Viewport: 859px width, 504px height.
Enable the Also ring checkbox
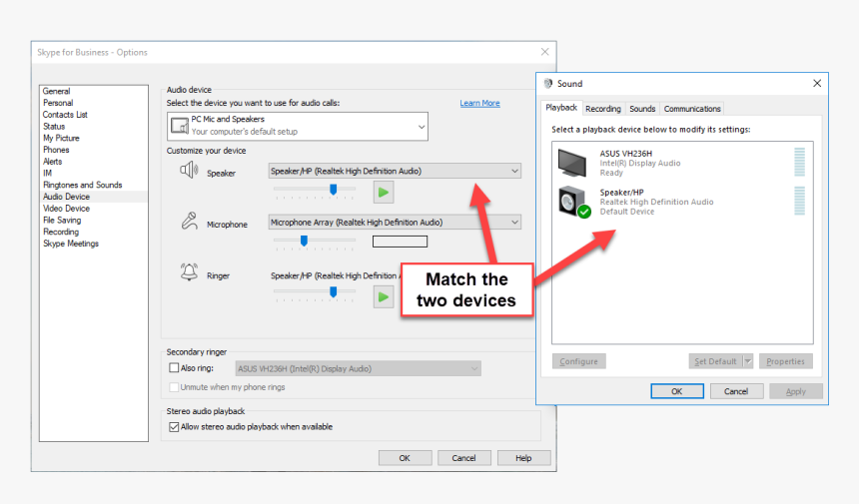pos(174,367)
